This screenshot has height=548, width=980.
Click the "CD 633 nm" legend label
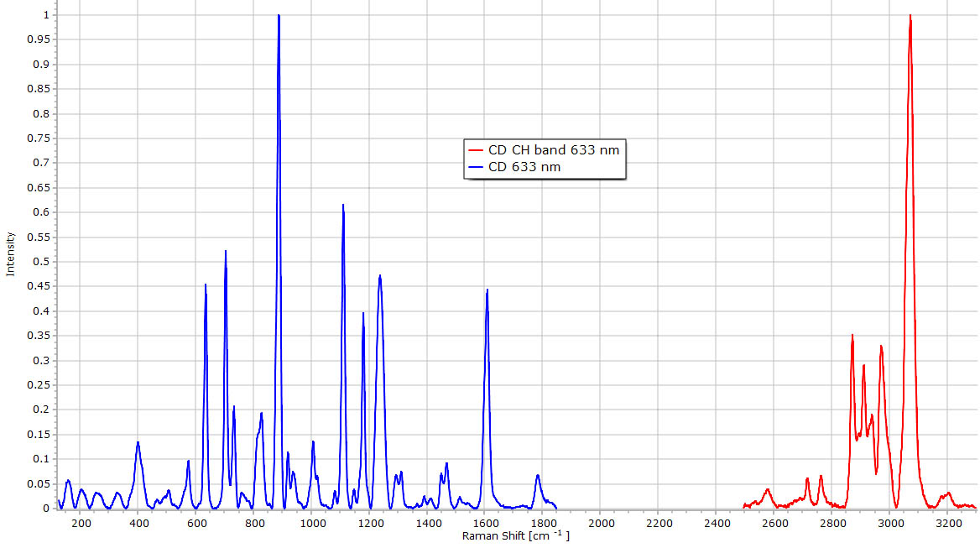click(524, 167)
